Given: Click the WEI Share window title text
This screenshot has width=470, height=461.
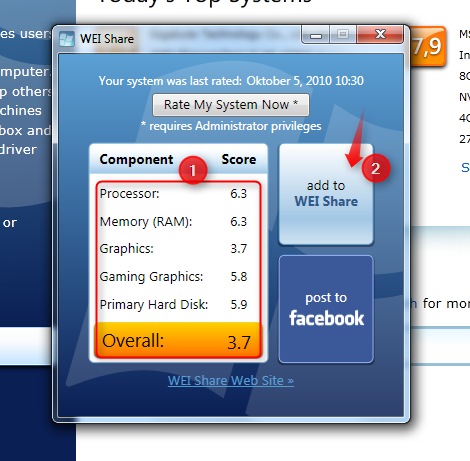Looking at the screenshot, I should click(107, 39).
